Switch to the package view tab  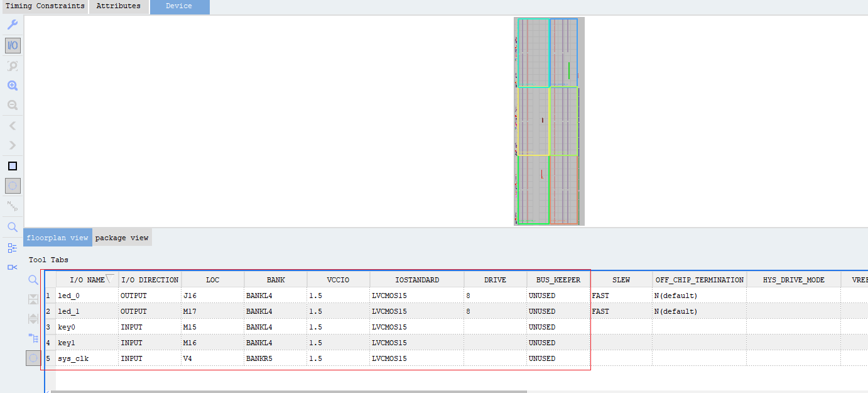click(122, 237)
